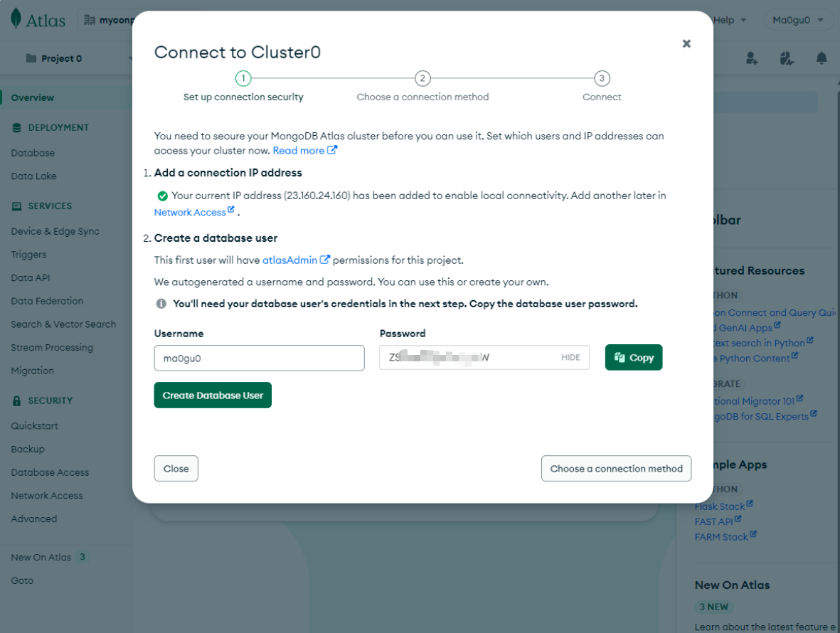
Task: Open the invite user icon in the header
Action: tap(752, 58)
